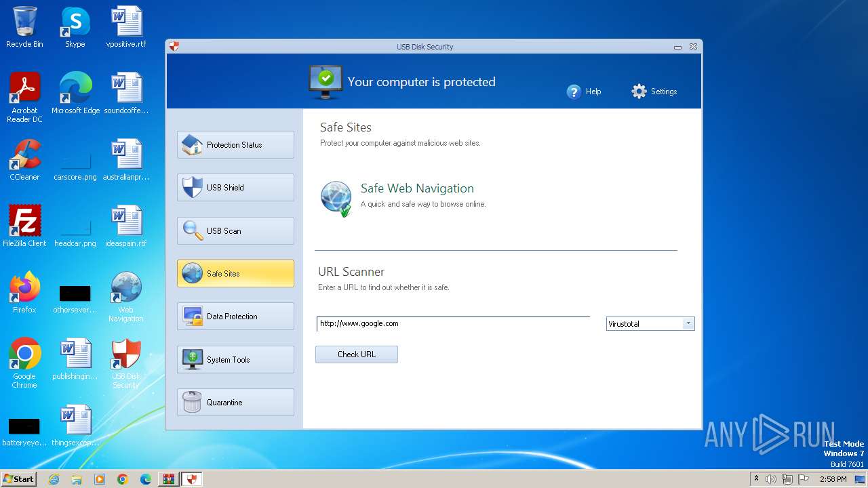Show hidden system tray icons

(x=757, y=479)
